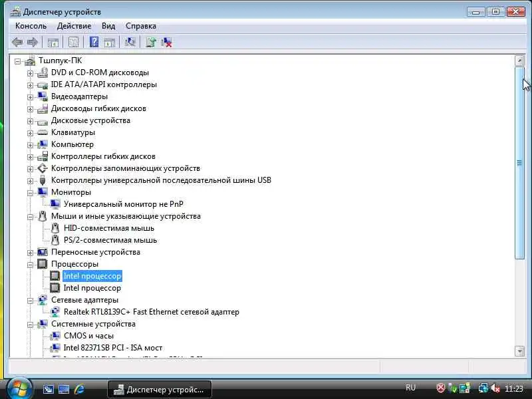
Task: Click the Тшппук-ПК computer root icon
Action: pyautogui.click(x=30, y=61)
